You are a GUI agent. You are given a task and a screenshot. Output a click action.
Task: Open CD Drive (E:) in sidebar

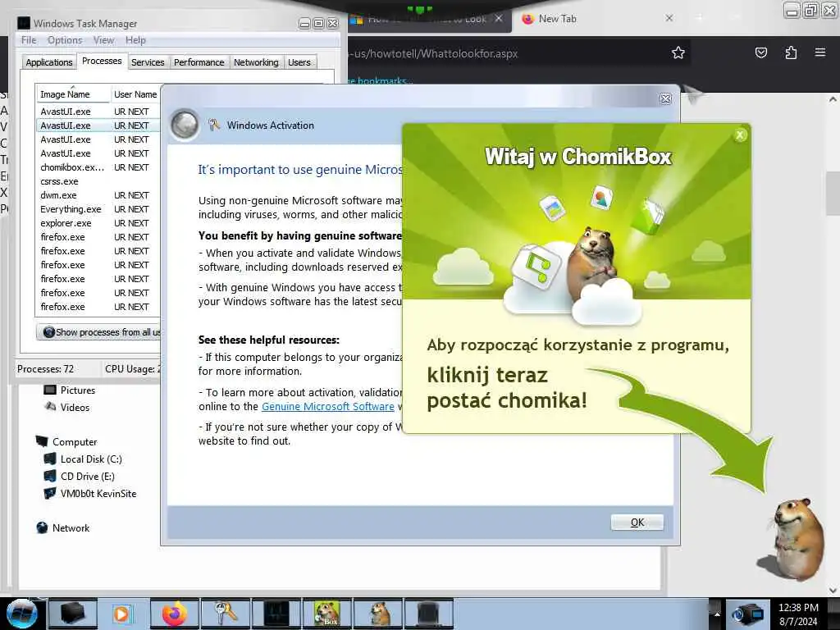(80, 477)
